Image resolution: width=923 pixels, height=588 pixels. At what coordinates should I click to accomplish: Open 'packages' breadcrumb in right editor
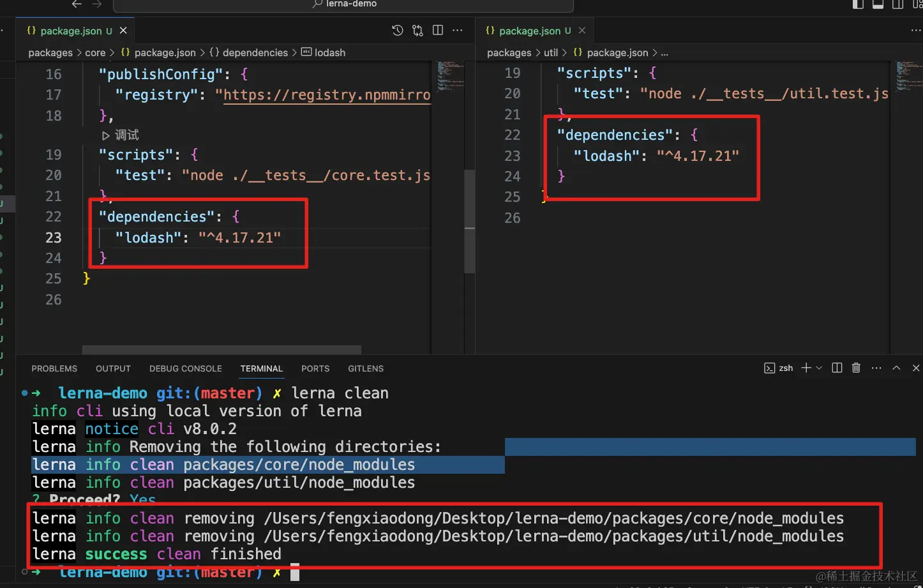pos(509,52)
